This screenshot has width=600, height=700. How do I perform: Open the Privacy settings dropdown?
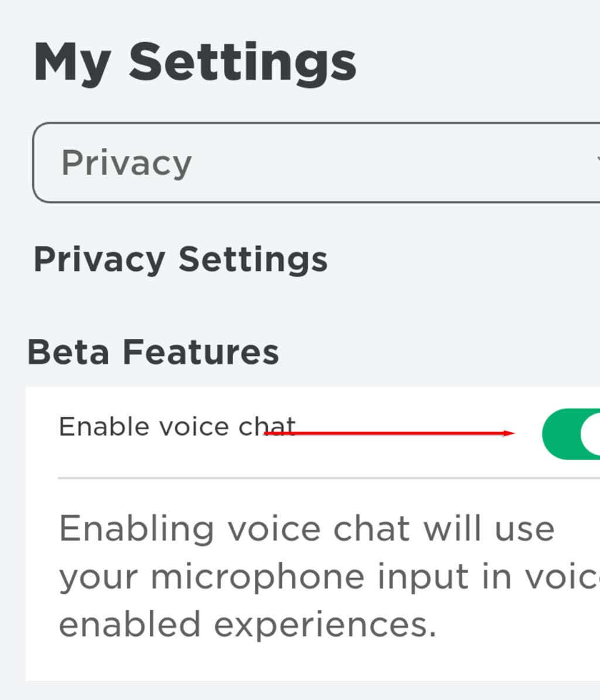(x=316, y=162)
